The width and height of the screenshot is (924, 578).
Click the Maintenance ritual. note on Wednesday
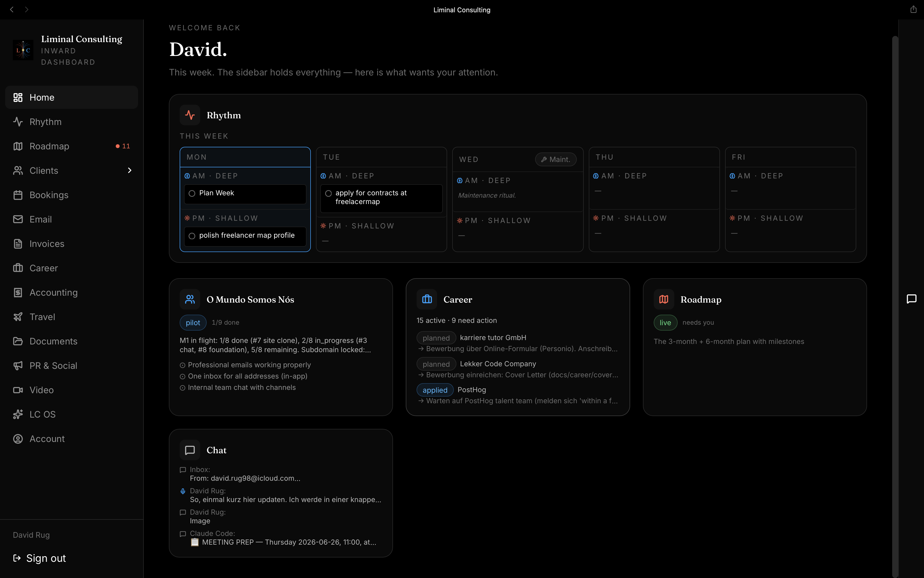pyautogui.click(x=487, y=195)
